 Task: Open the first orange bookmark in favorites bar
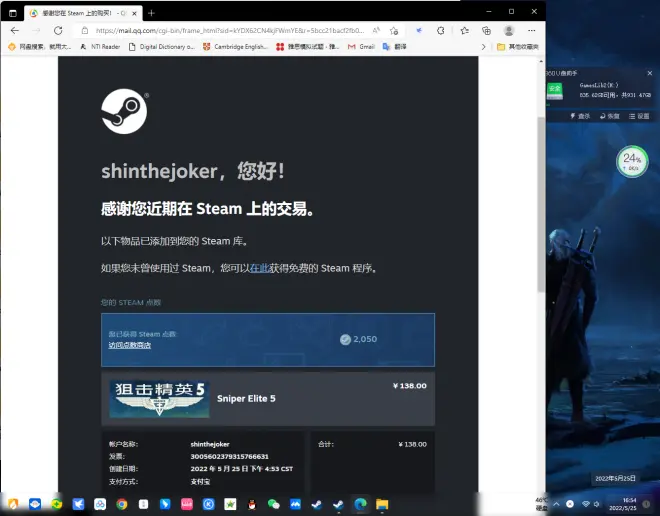pos(40,47)
